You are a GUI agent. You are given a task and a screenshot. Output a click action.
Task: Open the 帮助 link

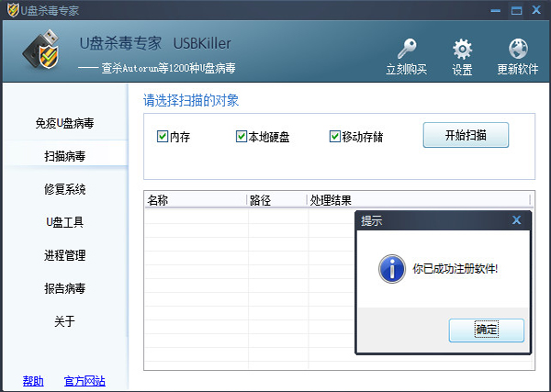33,381
